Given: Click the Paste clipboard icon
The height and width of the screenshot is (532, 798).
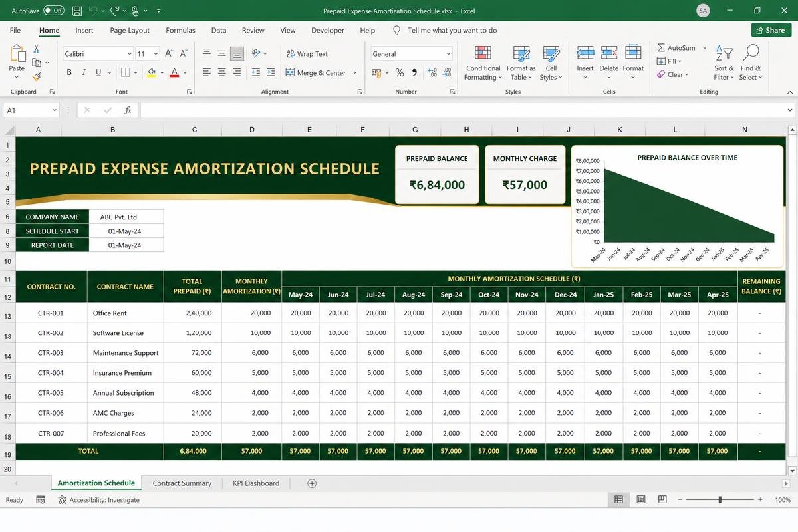Looking at the screenshot, I should click(17, 55).
